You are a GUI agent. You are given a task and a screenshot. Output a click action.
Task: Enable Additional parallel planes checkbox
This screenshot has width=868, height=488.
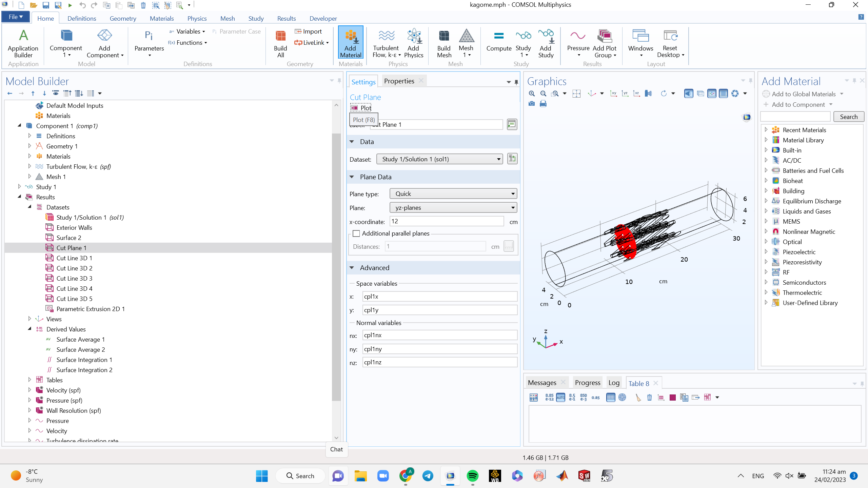click(356, 233)
